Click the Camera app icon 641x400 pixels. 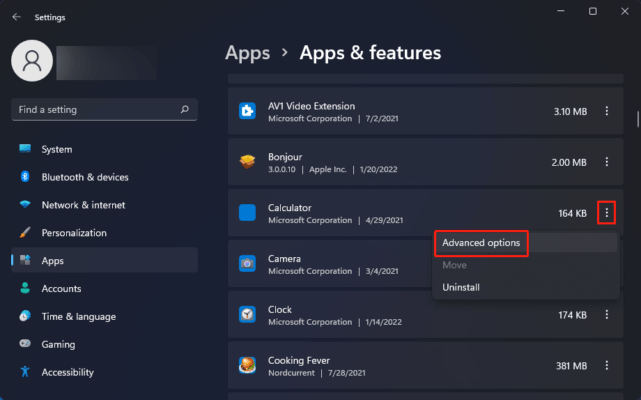click(247, 263)
